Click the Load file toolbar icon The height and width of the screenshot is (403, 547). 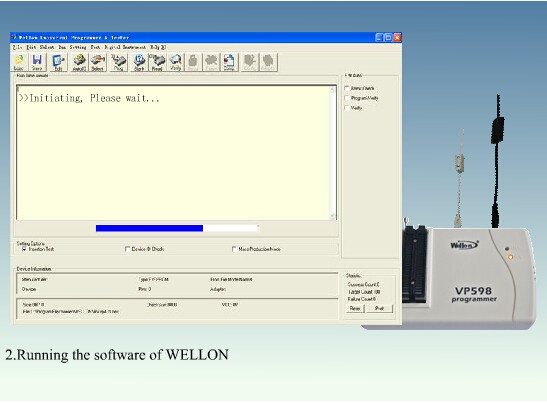(19, 62)
